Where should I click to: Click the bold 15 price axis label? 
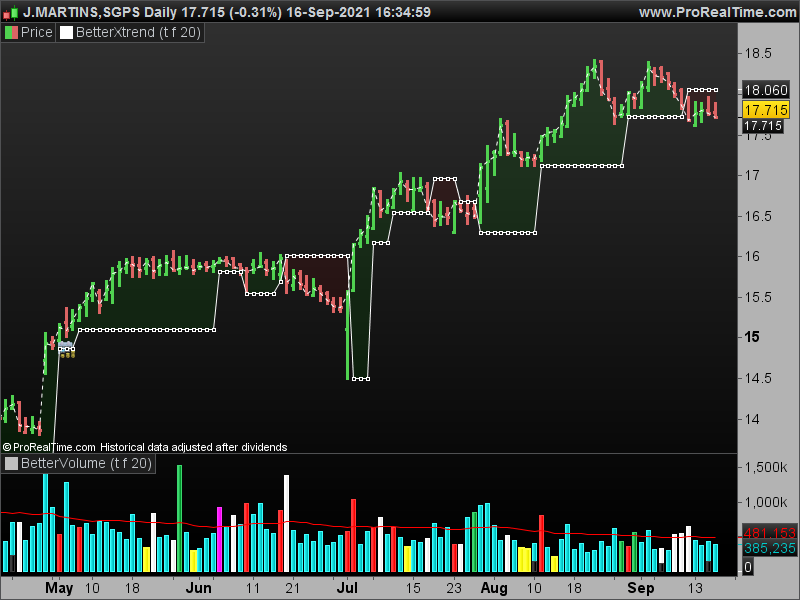[752, 337]
